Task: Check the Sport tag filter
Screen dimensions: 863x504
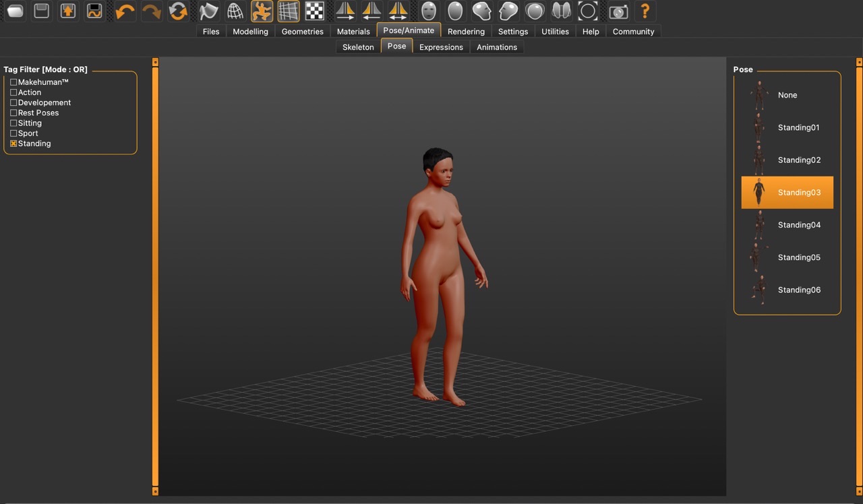Action: pos(13,133)
